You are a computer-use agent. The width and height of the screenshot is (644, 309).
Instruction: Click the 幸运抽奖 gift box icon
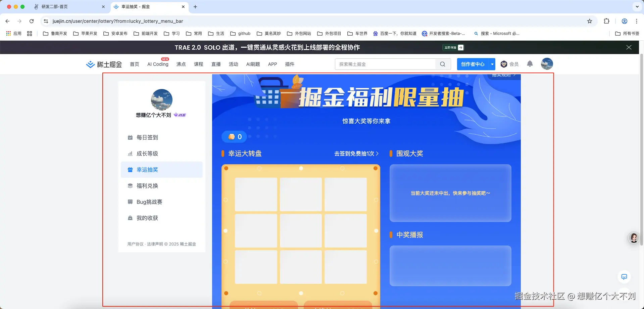click(x=130, y=170)
